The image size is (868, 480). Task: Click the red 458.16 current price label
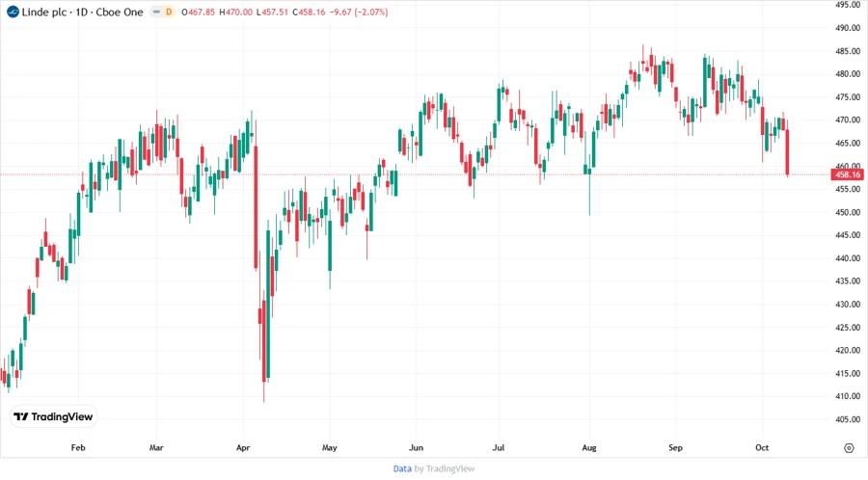(x=847, y=174)
